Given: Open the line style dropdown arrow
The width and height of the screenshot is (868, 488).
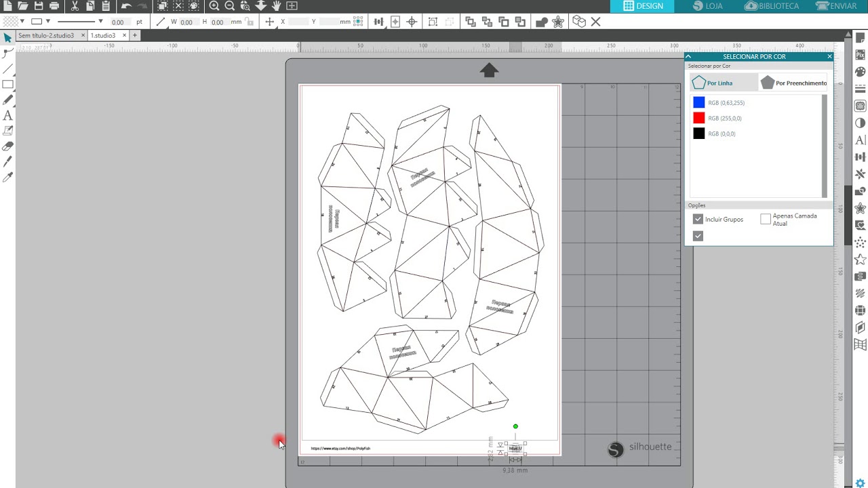Looking at the screenshot, I should (100, 22).
